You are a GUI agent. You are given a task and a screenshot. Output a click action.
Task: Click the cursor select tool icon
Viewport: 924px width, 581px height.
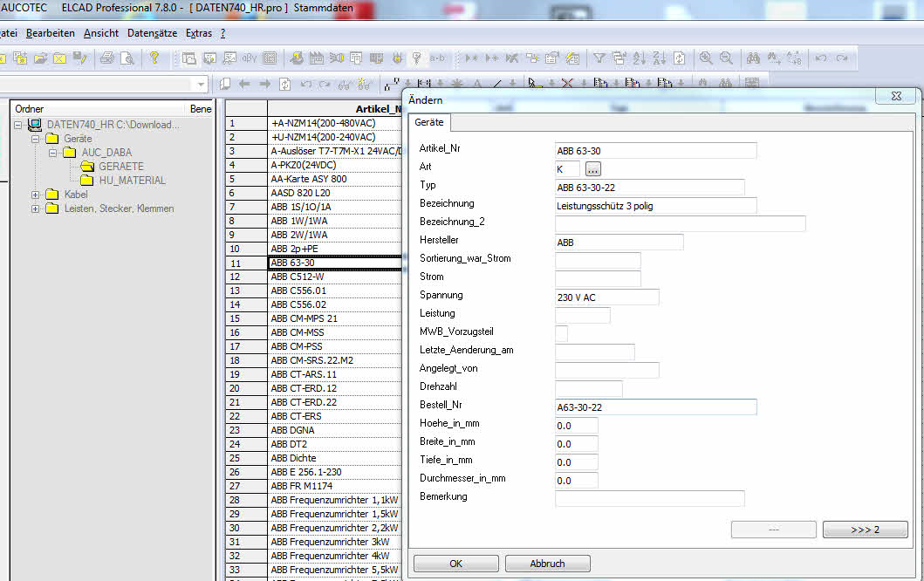534,83
